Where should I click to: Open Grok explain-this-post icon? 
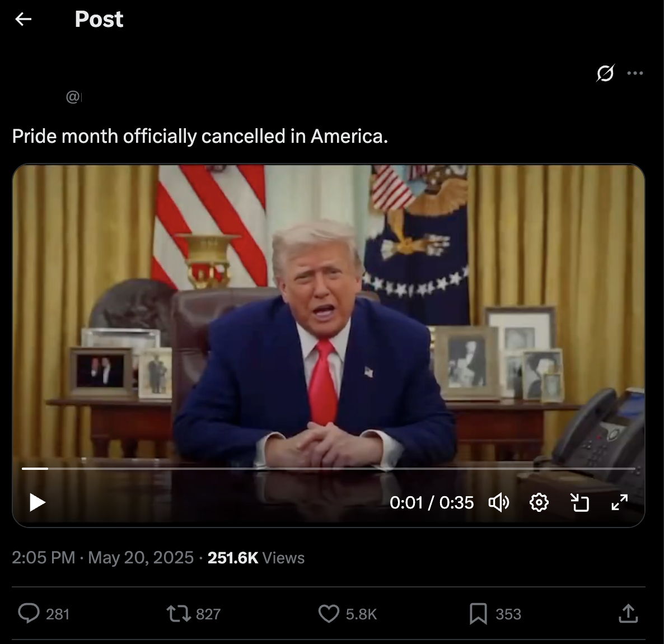pos(605,73)
